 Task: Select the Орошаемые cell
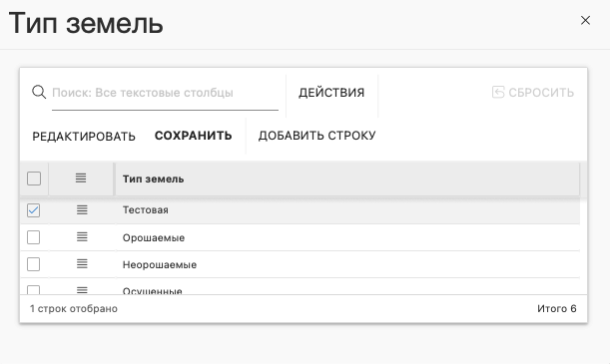[347, 237]
